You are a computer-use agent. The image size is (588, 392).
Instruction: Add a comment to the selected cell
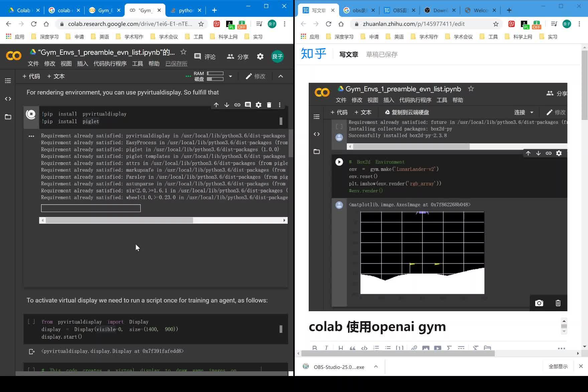click(x=248, y=105)
